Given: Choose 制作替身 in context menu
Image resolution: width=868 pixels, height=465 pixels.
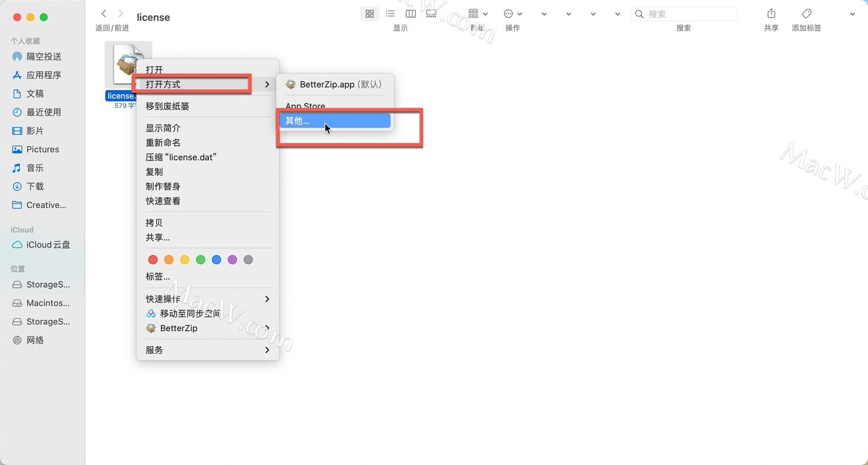Looking at the screenshot, I should 207,186.
